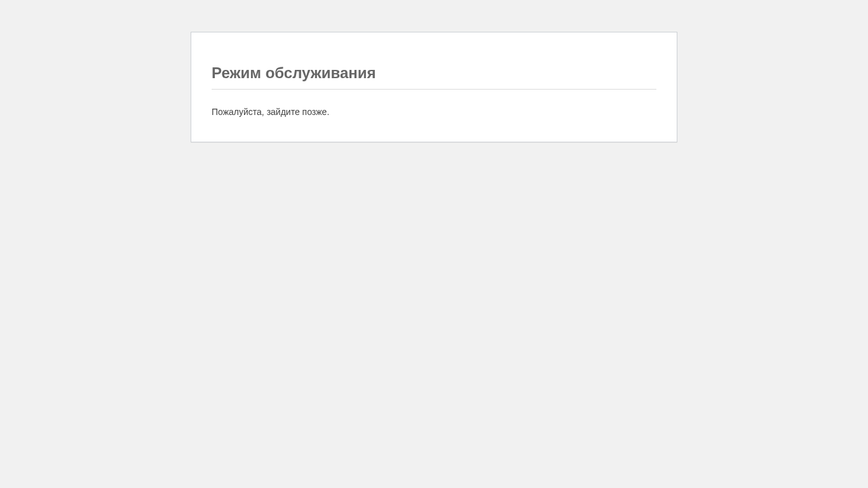The image size is (868, 488).
Task: Click the word "Пожалуйста" in message
Action: tap(236, 112)
